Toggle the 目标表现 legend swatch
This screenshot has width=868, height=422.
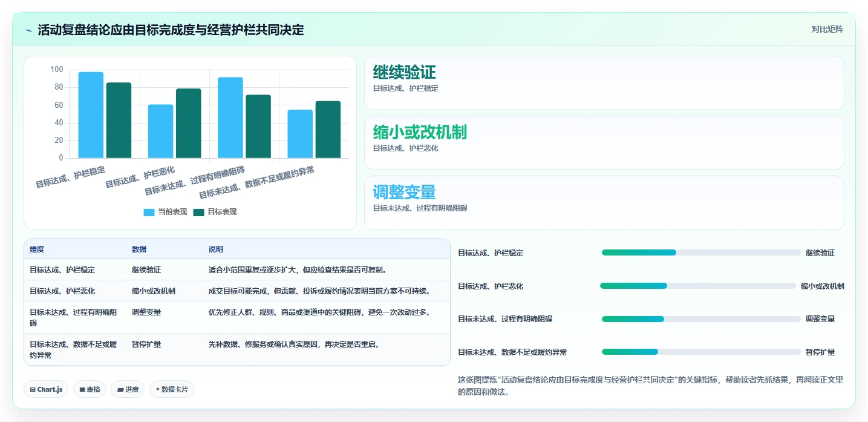coord(198,212)
